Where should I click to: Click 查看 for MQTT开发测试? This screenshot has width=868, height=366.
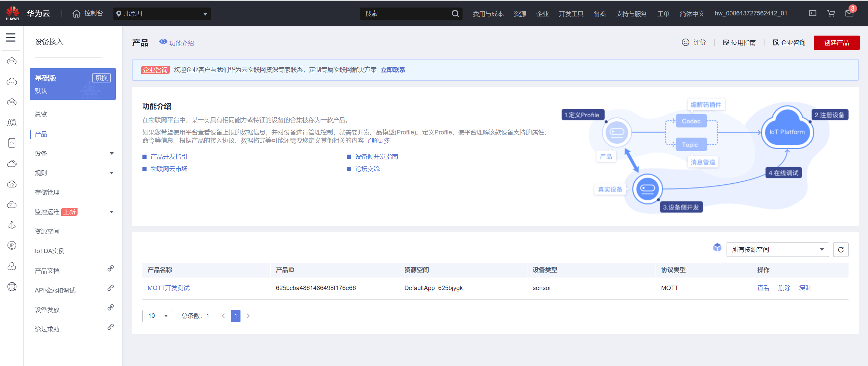763,288
